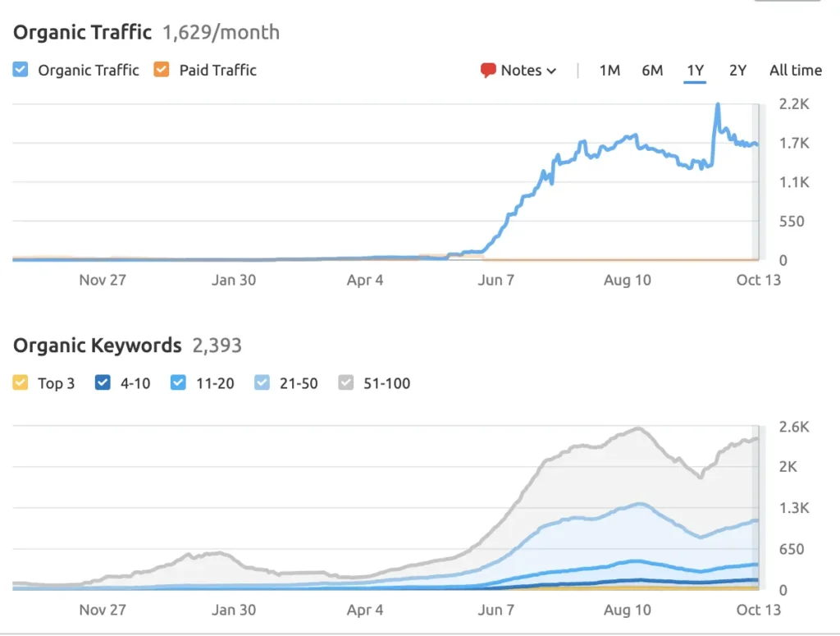
Task: Uncheck the Paid Traffic checkbox
Action: click(x=162, y=71)
